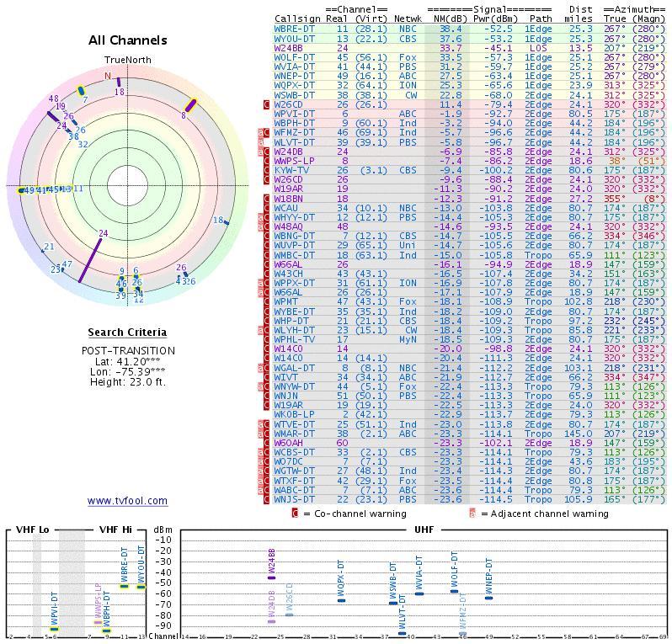672x644 pixels.
Task: Click the WCAU callsign
Action: tap(285, 208)
